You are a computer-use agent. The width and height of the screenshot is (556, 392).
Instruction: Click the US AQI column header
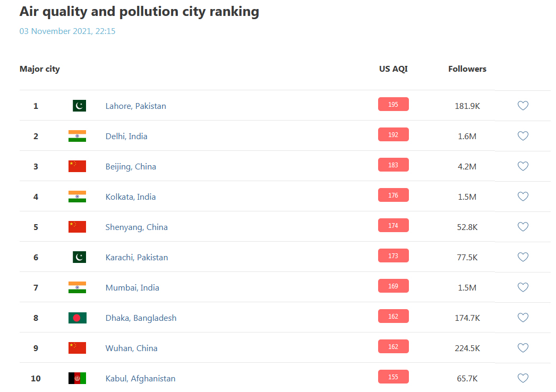click(394, 69)
